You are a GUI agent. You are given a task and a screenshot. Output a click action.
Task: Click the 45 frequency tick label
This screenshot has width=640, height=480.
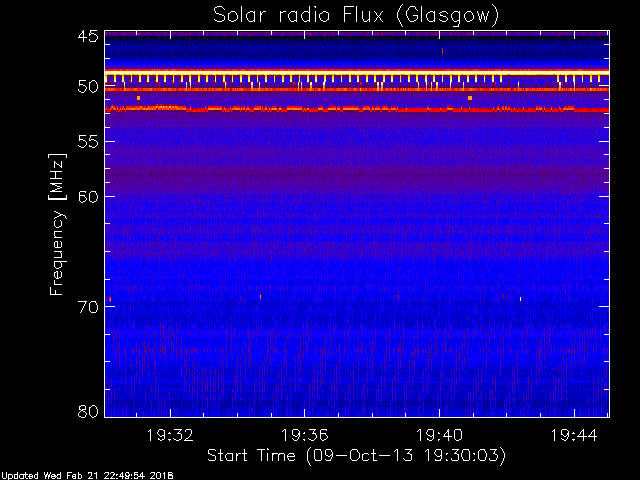click(x=88, y=36)
